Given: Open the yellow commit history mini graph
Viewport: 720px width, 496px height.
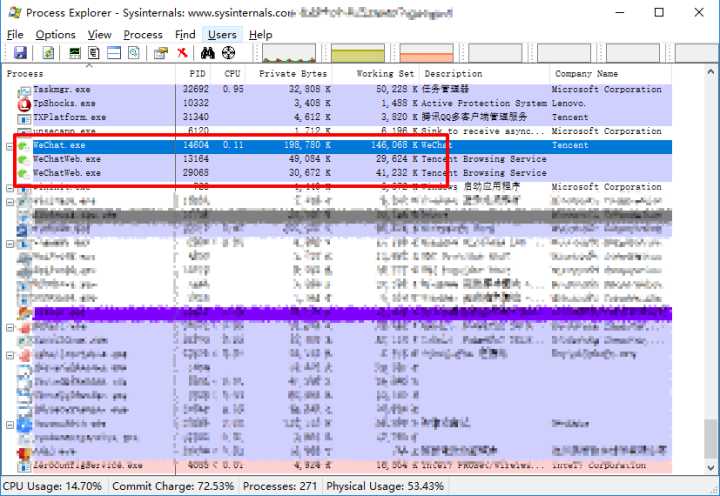Looking at the screenshot, I should click(x=358, y=53).
